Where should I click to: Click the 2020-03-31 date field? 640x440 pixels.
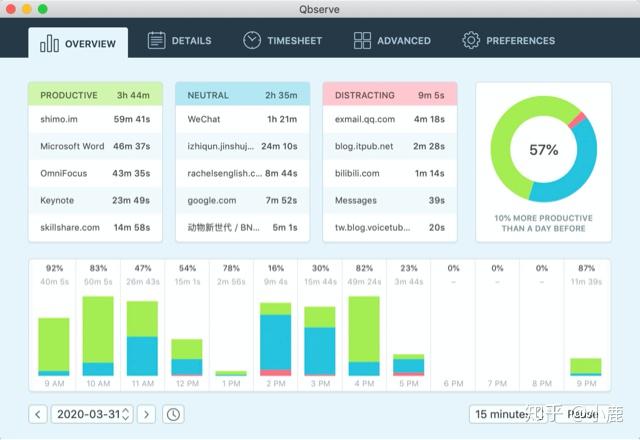pos(92,414)
